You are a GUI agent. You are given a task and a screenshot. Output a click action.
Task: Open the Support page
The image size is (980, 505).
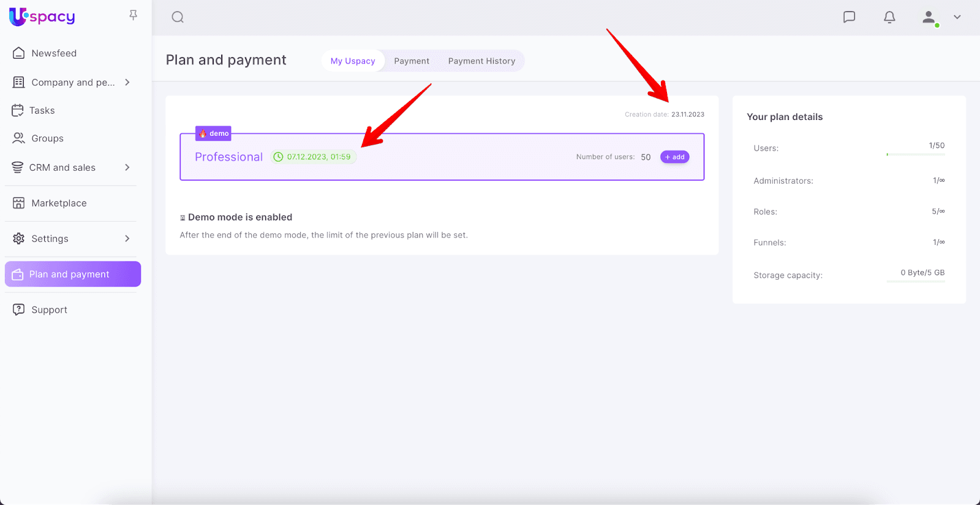coord(49,310)
